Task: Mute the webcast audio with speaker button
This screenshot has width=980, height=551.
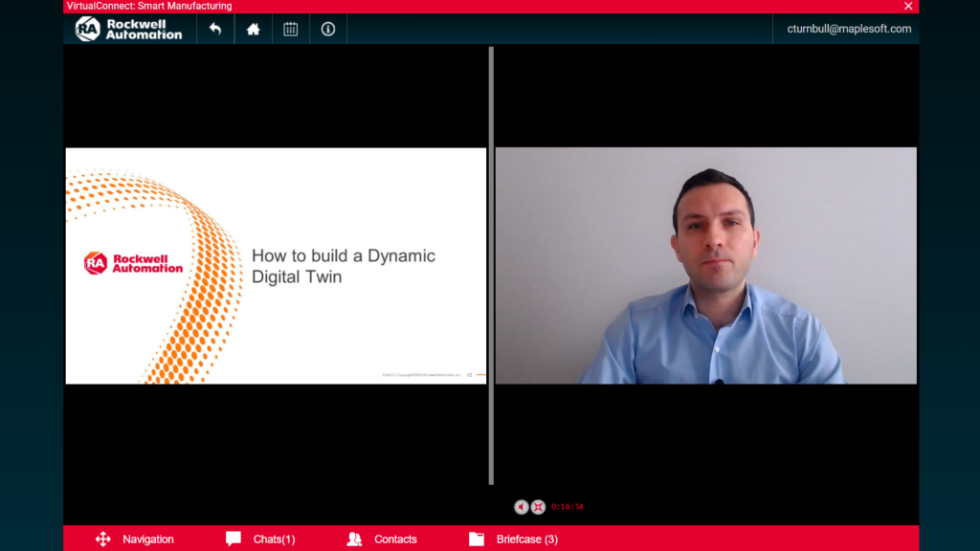Action: (522, 507)
